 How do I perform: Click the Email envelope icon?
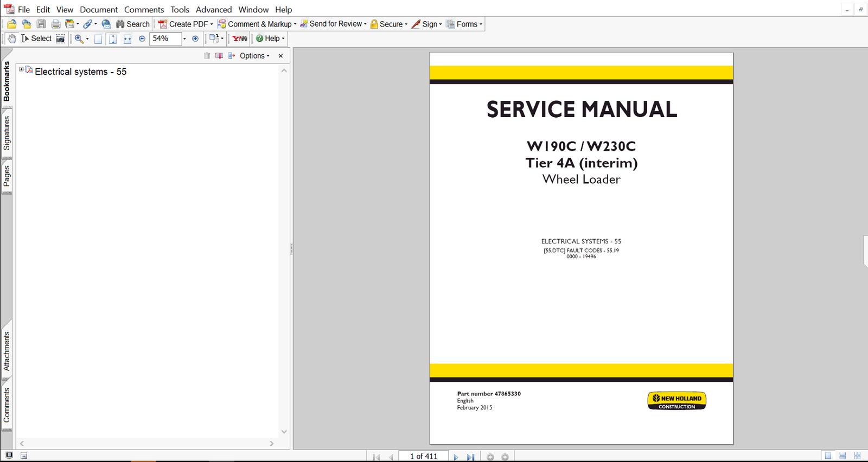pyautogui.click(x=106, y=24)
